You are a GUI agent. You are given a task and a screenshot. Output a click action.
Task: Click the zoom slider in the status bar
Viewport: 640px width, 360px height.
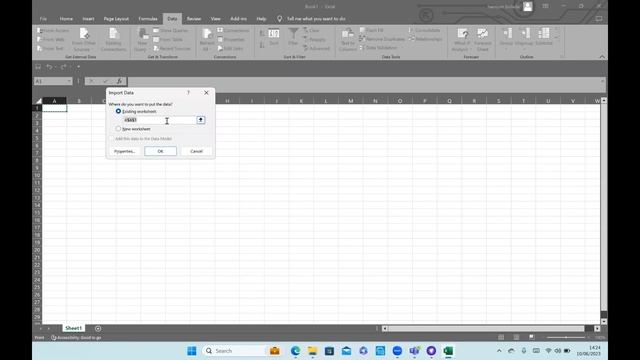click(x=566, y=338)
